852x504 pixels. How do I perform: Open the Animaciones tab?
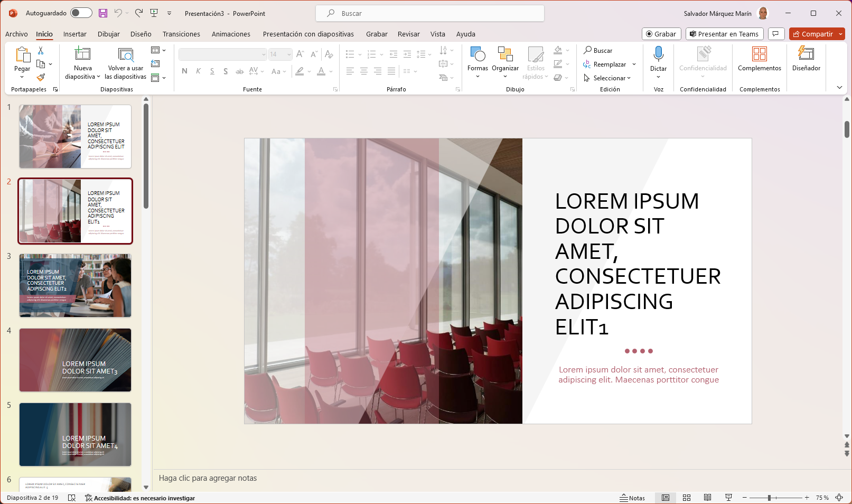(231, 34)
